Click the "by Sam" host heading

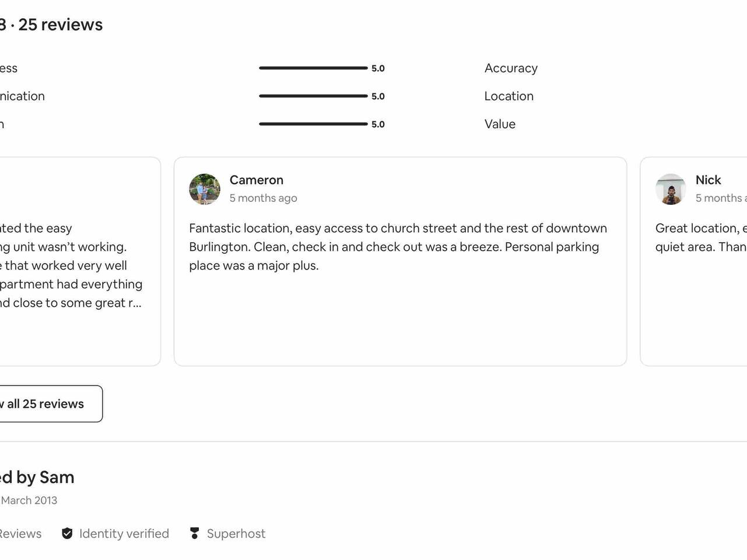[x=40, y=477]
